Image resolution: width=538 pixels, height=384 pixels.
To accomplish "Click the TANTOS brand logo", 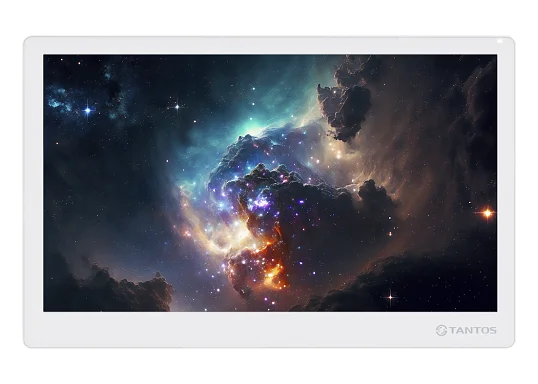I will click(x=466, y=330).
